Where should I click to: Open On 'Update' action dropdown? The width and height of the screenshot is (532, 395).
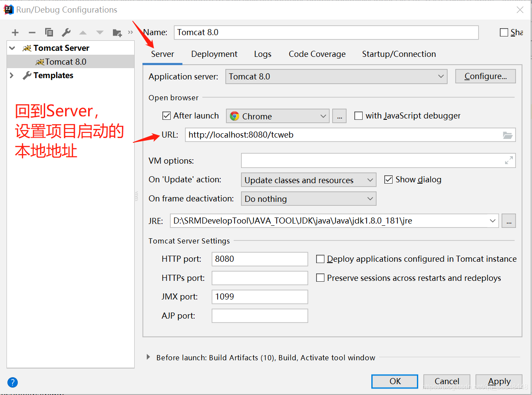pos(309,180)
